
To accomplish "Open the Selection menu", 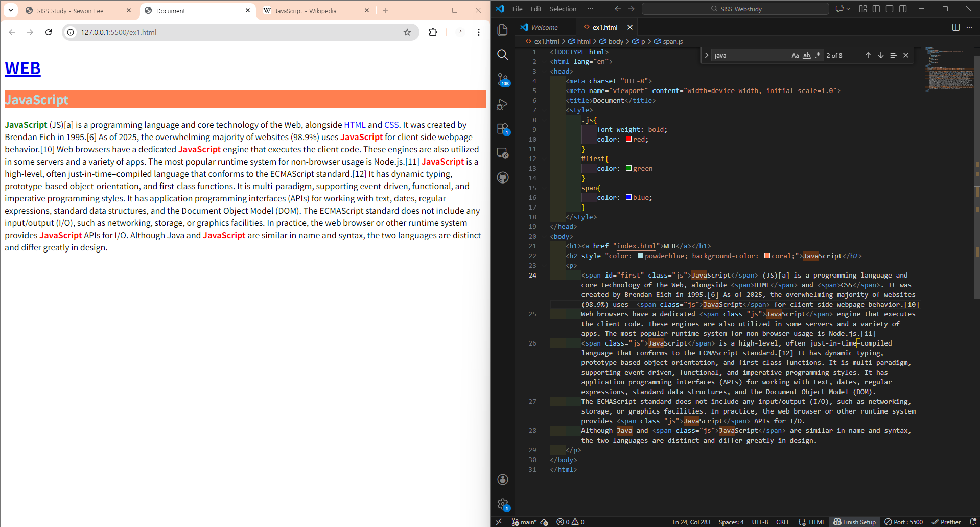I will [x=563, y=9].
